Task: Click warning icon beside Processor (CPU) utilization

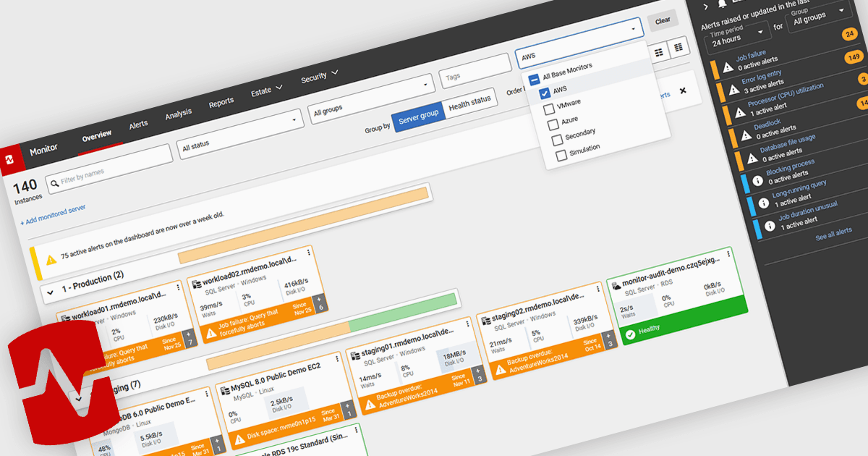Action: coord(741,111)
